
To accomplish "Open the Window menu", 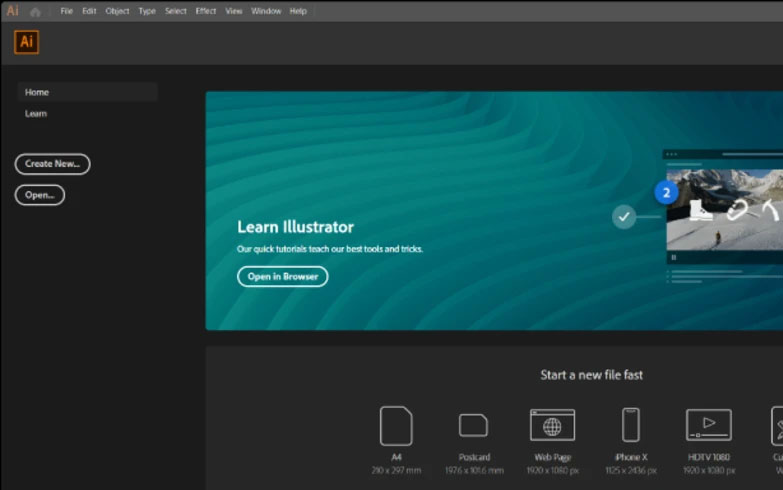I will (266, 11).
